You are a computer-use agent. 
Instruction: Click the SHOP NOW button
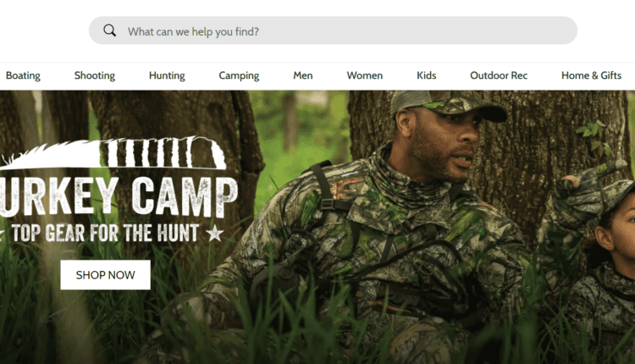105,275
